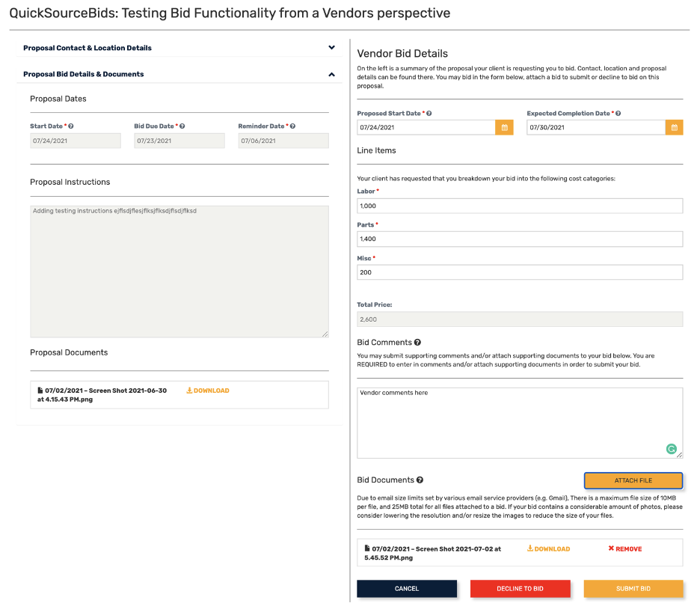Screen dimensions: 700x603
Task: Click into the Bid Comments text area
Action: (520, 423)
